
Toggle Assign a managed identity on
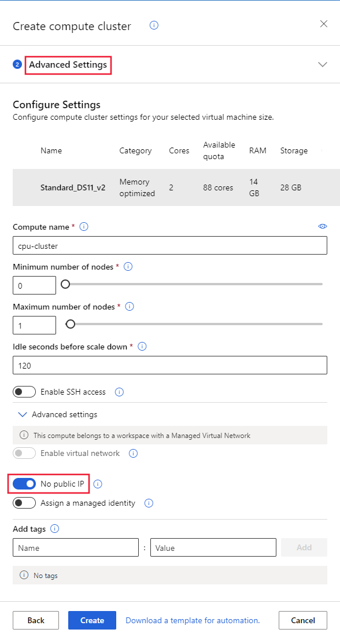tap(24, 503)
